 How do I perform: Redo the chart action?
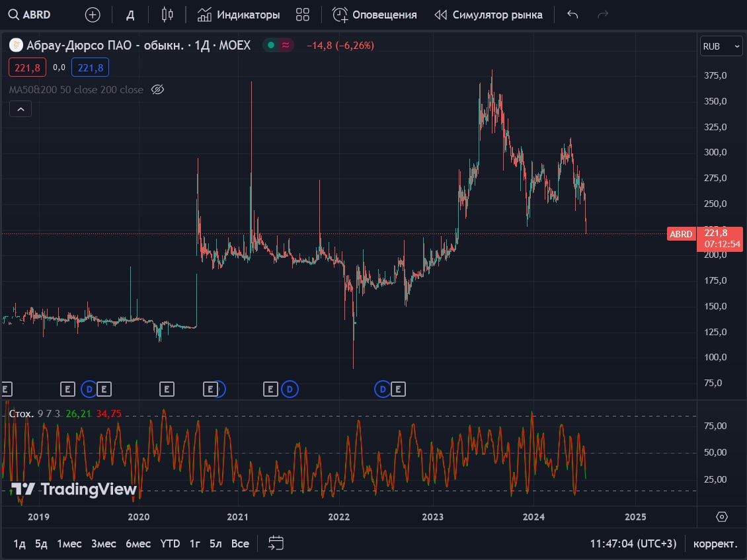pyautogui.click(x=603, y=15)
